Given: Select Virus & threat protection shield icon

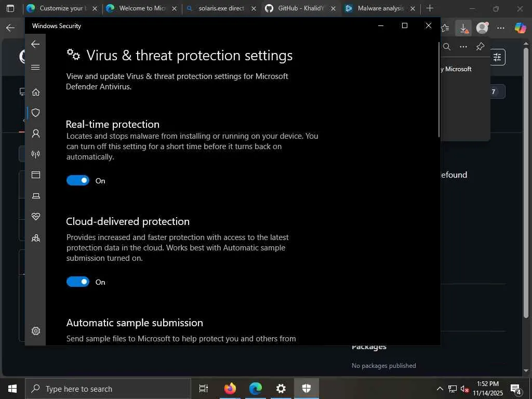Looking at the screenshot, I should [36, 113].
